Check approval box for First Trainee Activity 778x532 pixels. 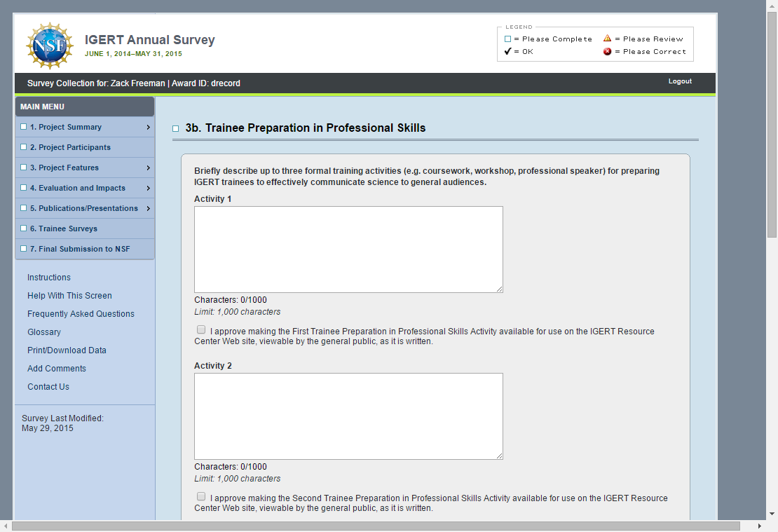[x=201, y=329]
